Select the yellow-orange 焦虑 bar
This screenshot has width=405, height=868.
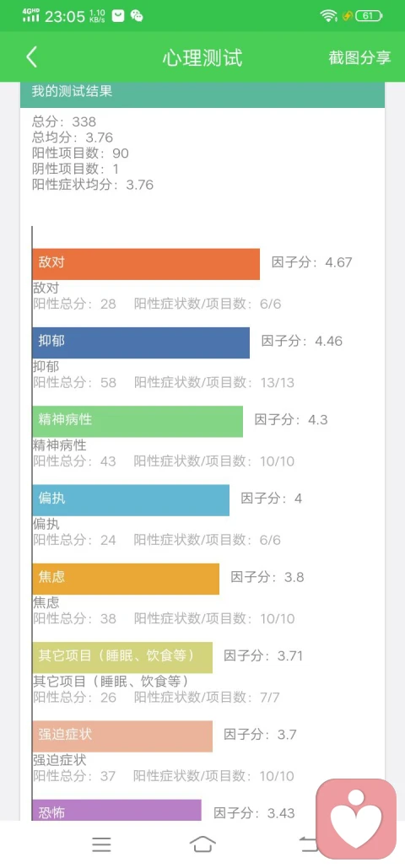click(x=127, y=579)
